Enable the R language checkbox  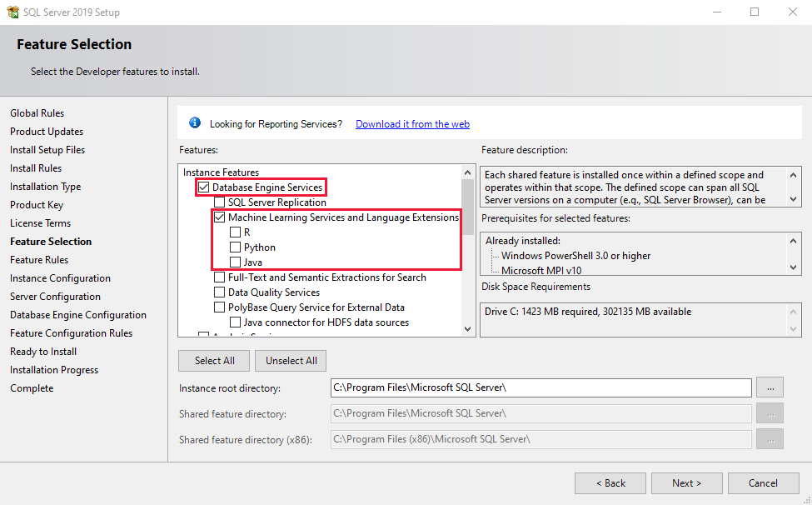click(x=234, y=232)
